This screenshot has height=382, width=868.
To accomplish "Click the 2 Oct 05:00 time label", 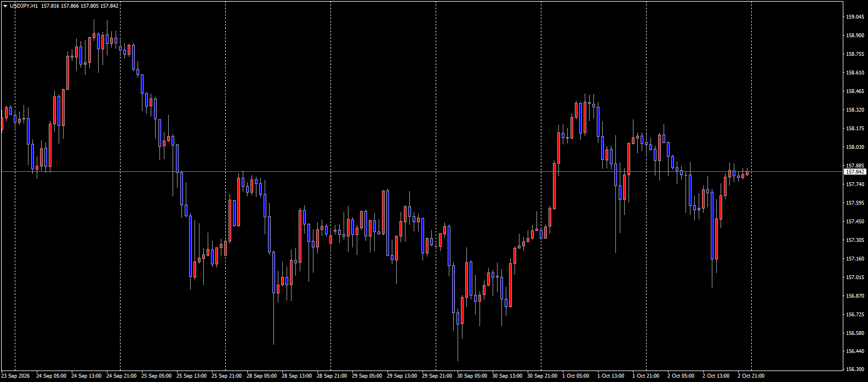I will [x=681, y=376].
